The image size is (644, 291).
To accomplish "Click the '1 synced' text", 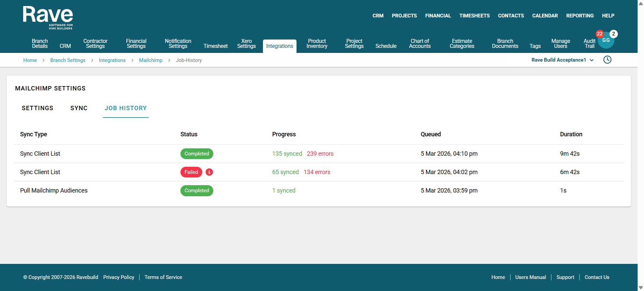I will 284,191.
